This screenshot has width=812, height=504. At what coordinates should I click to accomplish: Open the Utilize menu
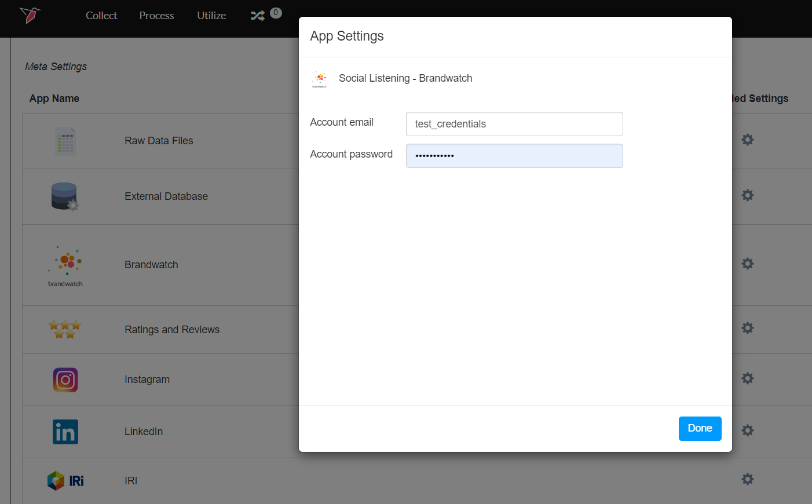pos(211,16)
